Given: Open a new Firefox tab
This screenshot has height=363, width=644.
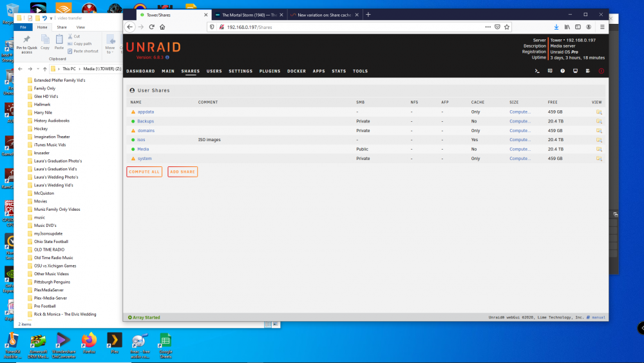Looking at the screenshot, I should click(x=368, y=15).
